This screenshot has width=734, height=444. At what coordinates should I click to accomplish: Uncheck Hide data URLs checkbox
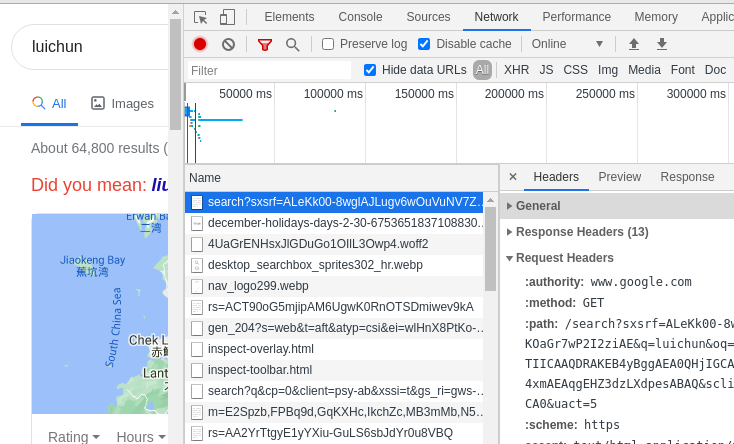tap(370, 70)
